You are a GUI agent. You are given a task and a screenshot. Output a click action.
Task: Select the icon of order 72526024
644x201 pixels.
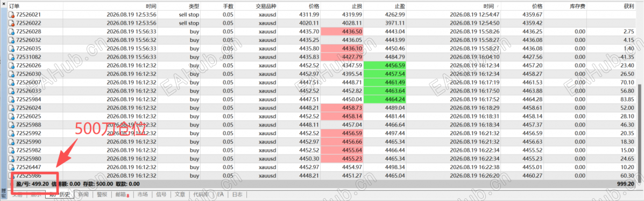pyautogui.click(x=11, y=108)
